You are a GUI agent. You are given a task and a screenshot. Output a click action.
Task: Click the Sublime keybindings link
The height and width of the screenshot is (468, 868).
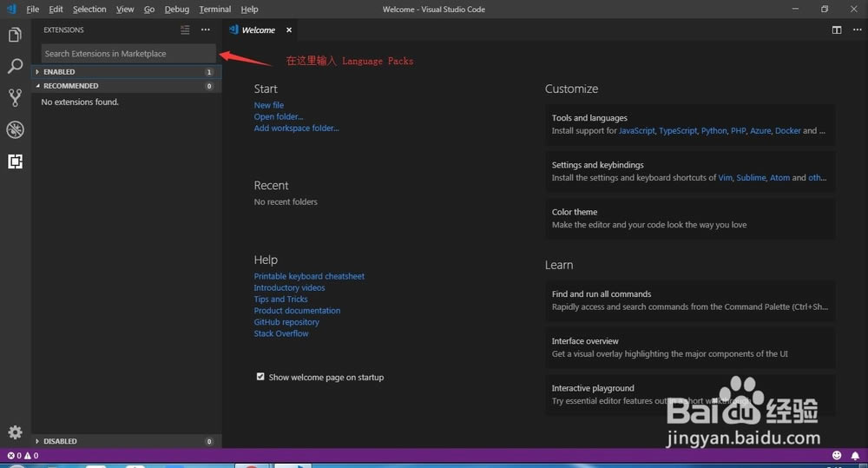[x=751, y=178]
